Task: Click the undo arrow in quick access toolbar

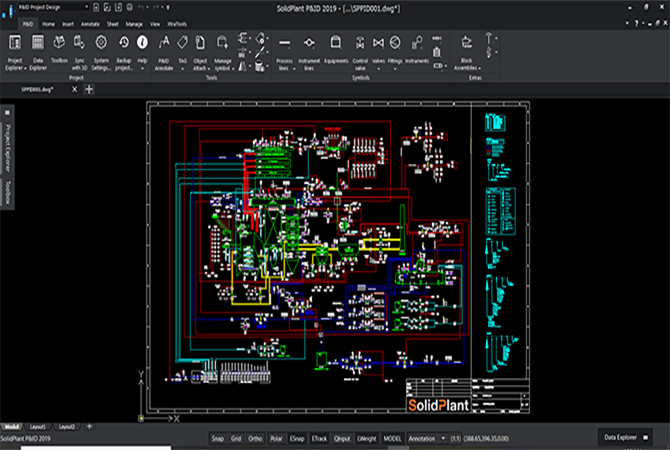Action: point(141,7)
